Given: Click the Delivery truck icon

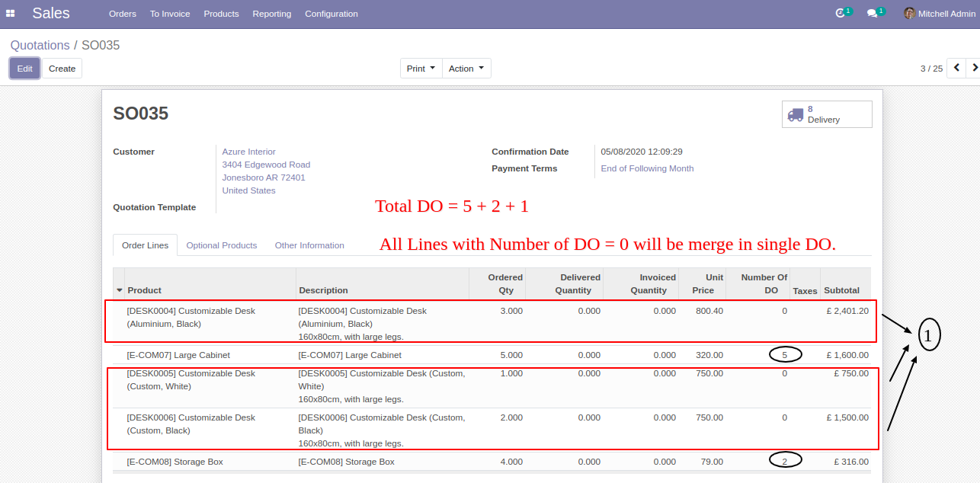Looking at the screenshot, I should (796, 114).
